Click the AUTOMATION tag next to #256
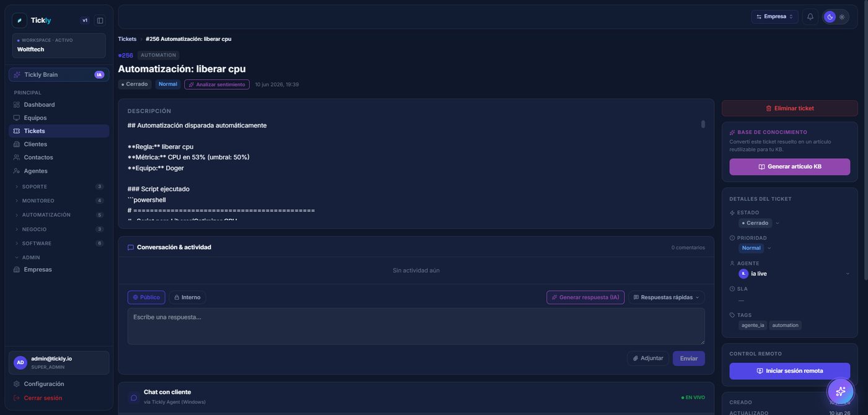868x415 pixels. point(159,55)
